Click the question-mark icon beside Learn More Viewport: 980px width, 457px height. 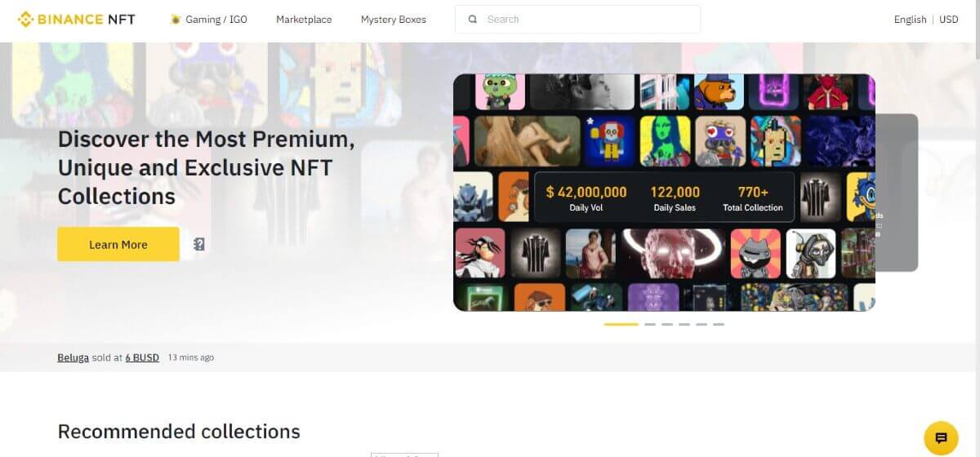pyautogui.click(x=199, y=244)
